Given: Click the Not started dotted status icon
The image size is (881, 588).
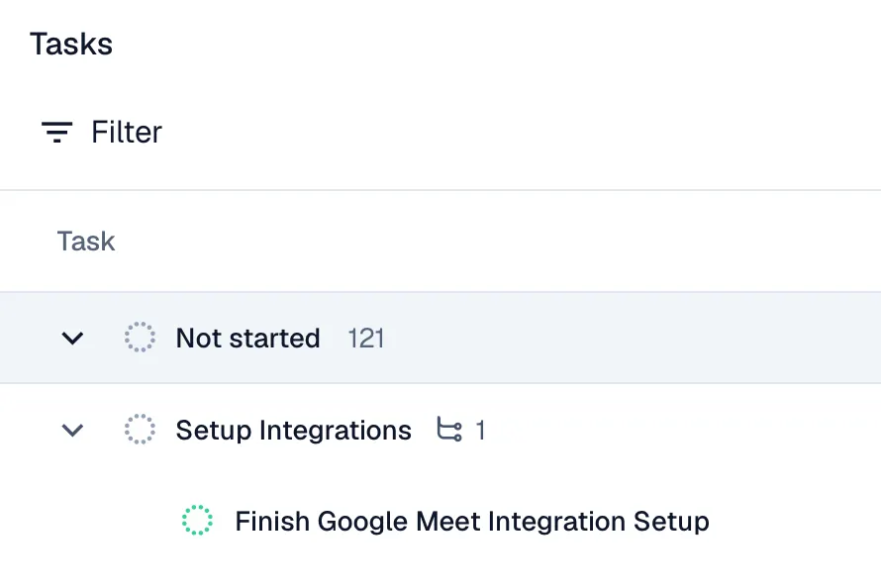Looking at the screenshot, I should pyautogui.click(x=140, y=339).
